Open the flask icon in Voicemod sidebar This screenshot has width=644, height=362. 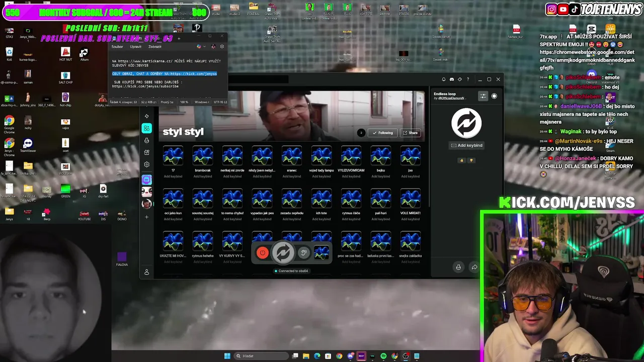point(146,140)
